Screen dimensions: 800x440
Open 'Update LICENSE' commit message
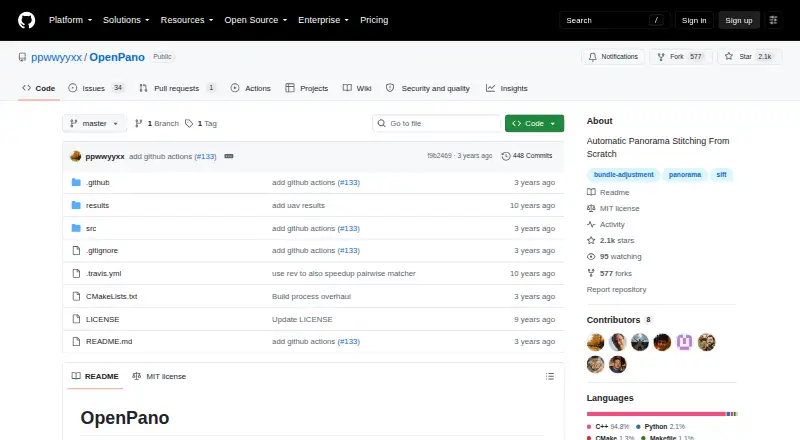coord(302,320)
